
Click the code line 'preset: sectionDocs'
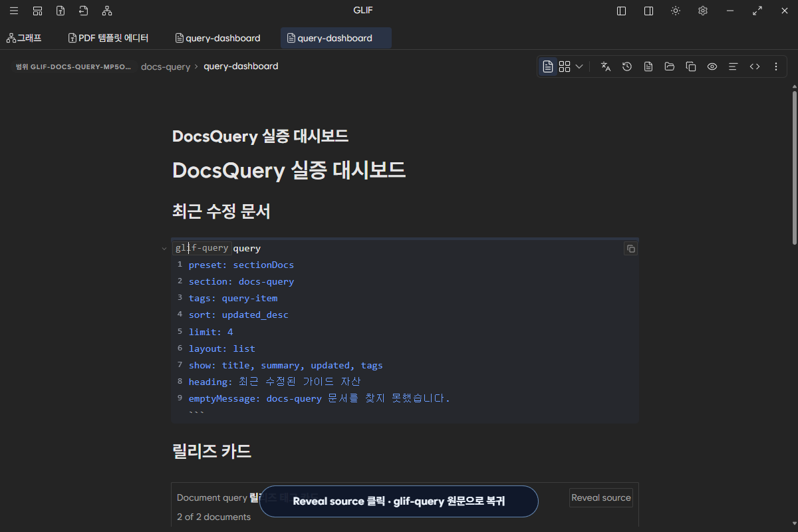(x=241, y=265)
